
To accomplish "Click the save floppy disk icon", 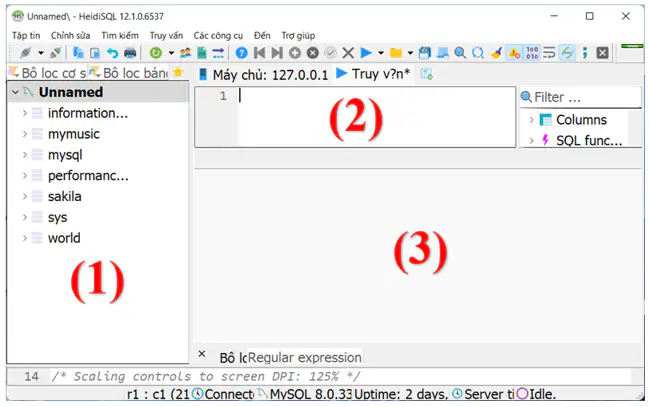I will pos(424,53).
